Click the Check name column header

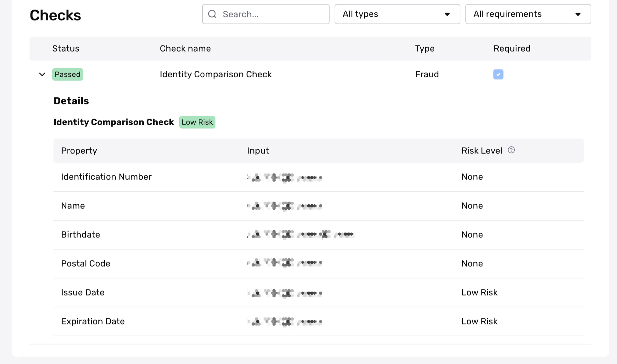(185, 49)
